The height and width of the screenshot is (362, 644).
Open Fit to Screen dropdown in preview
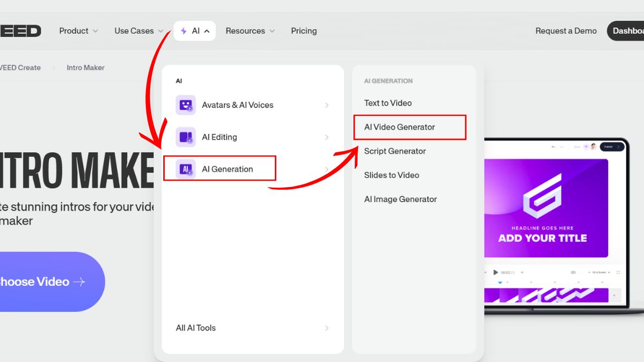599,272
